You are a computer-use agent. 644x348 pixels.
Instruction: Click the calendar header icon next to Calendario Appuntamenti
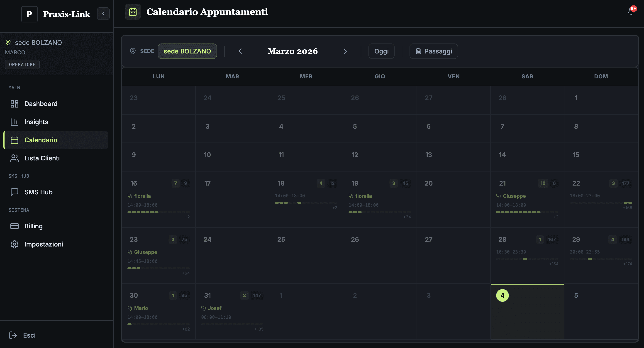132,12
